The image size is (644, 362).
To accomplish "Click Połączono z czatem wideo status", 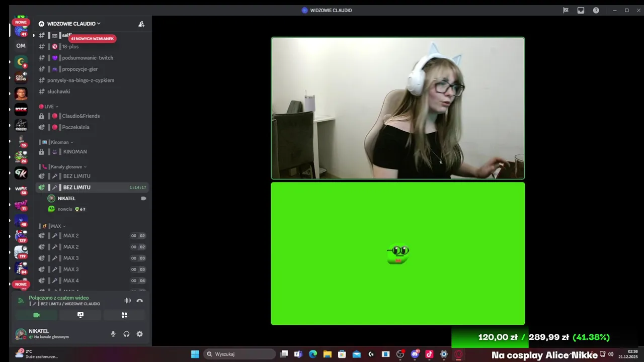I will click(58, 298).
